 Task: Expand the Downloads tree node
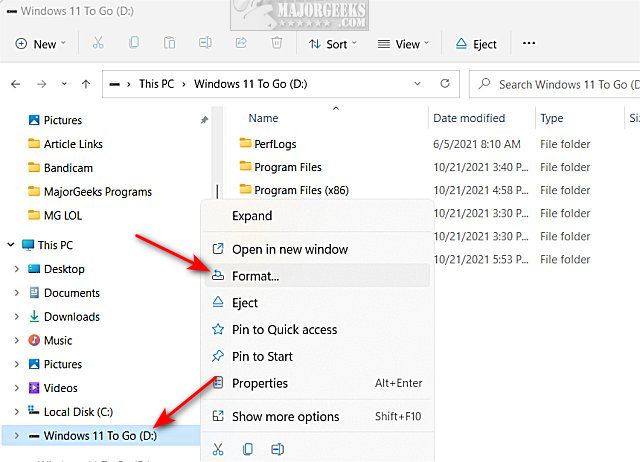click(17, 316)
